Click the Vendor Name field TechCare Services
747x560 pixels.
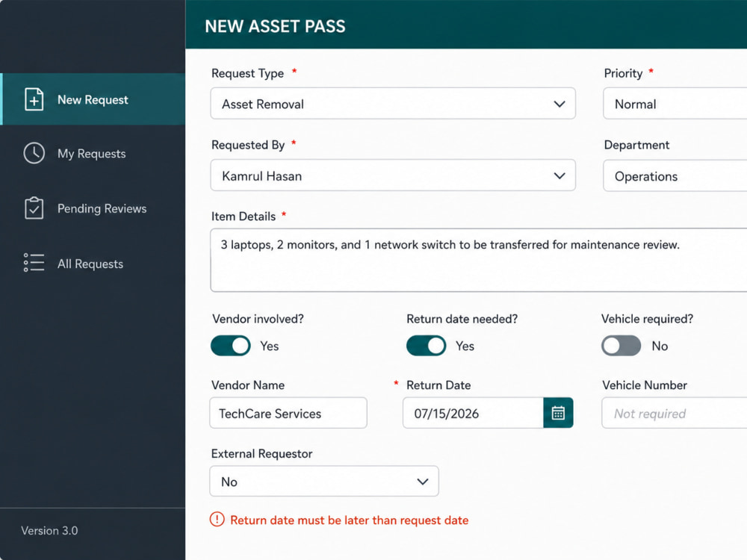click(288, 413)
